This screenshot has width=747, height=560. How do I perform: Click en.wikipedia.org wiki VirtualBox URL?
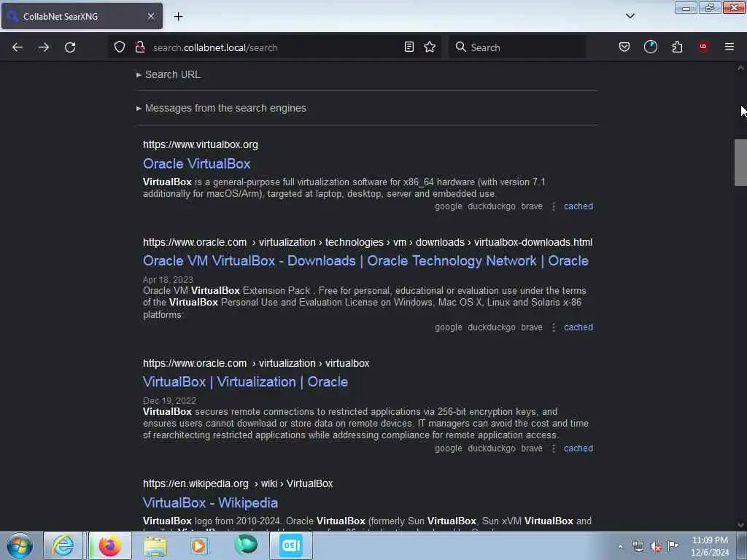[238, 484]
